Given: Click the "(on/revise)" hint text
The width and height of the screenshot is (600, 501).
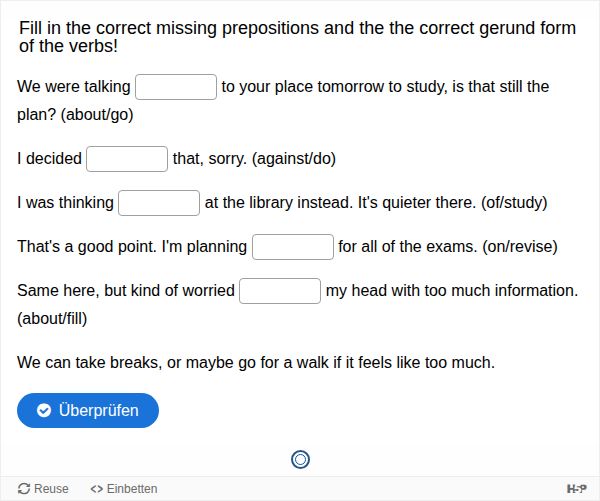Looking at the screenshot, I should 520,247.
